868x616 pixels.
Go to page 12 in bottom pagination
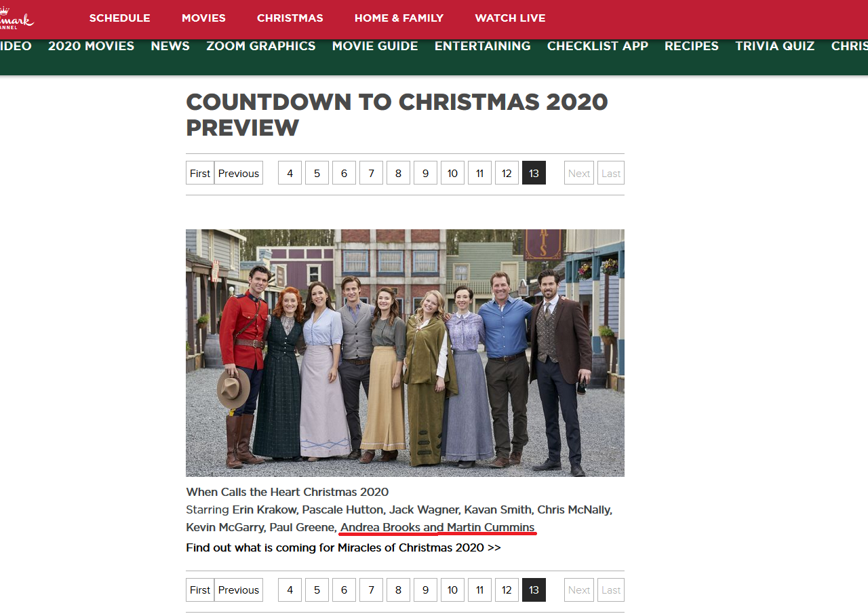(x=507, y=590)
